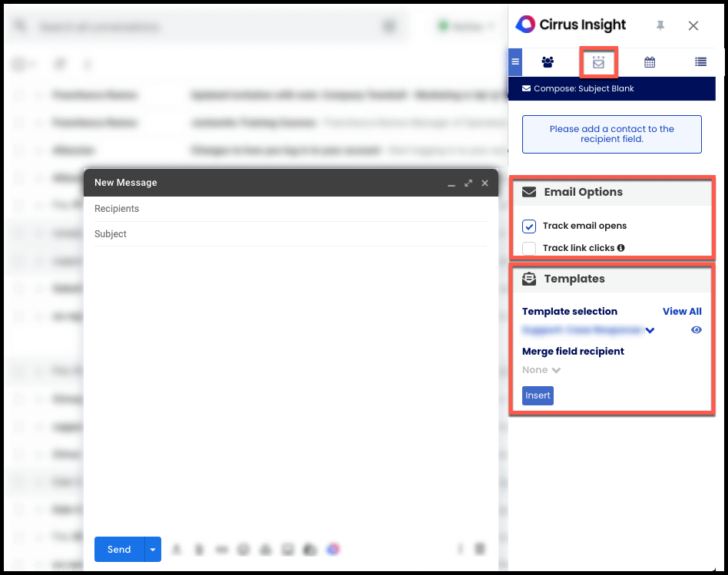The image size is (728, 575).
Task: Click the Insert button under Templates
Action: [x=538, y=395]
